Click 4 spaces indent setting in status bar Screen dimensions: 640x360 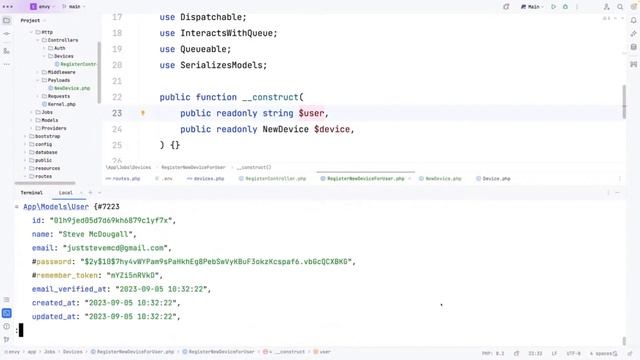[601, 353]
